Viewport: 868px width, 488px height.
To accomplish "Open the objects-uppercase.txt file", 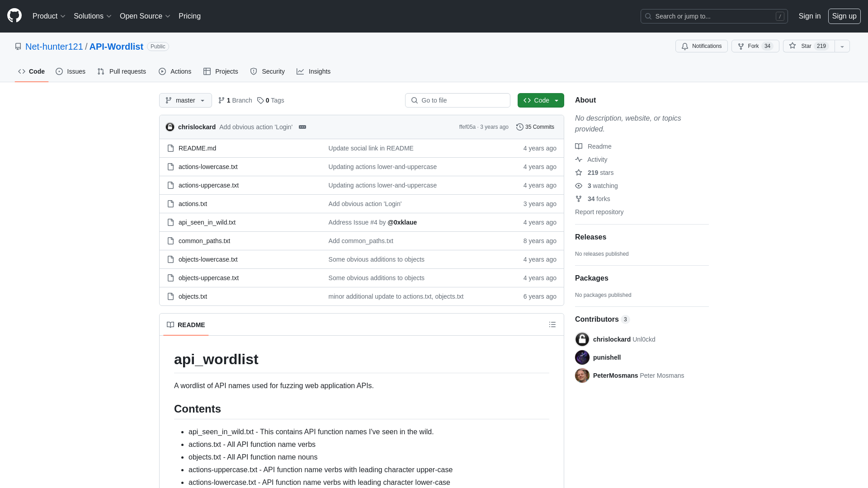I will coord(208,278).
